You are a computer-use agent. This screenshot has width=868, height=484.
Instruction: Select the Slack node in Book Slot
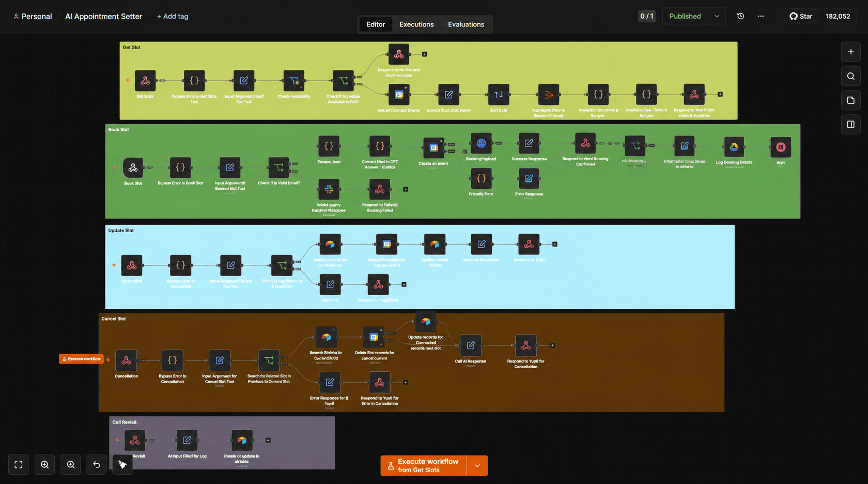329,189
